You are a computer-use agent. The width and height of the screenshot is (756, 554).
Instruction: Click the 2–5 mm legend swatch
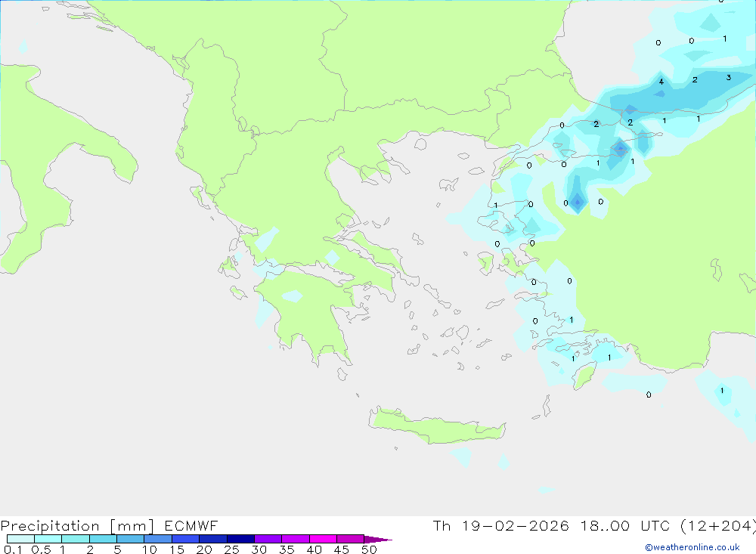tap(103, 539)
